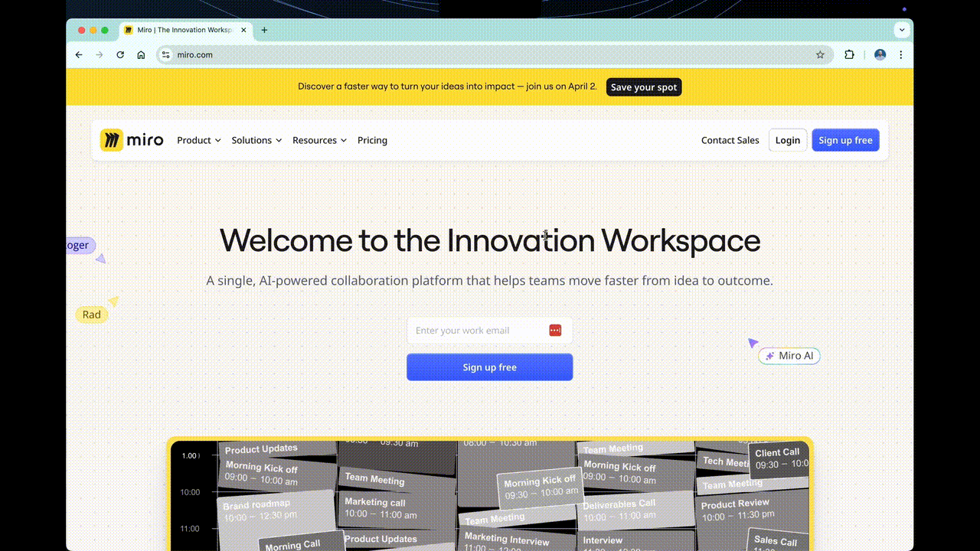
Task: Expand the Solutions menu
Action: (x=256, y=140)
